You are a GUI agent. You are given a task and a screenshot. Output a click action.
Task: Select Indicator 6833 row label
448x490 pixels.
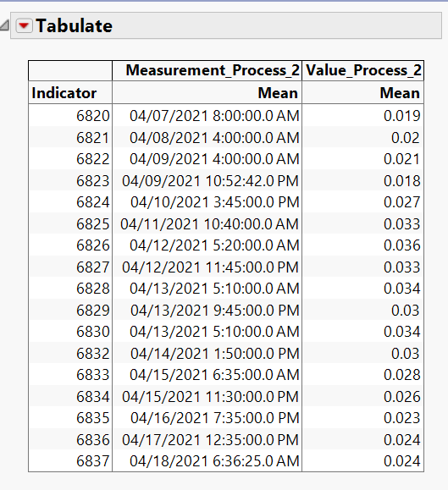point(93,375)
